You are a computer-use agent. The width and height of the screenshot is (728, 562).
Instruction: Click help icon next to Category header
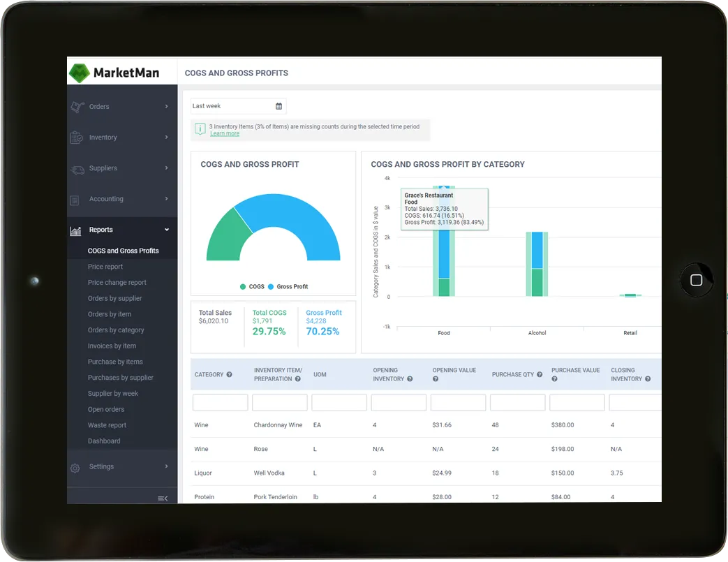click(x=230, y=375)
